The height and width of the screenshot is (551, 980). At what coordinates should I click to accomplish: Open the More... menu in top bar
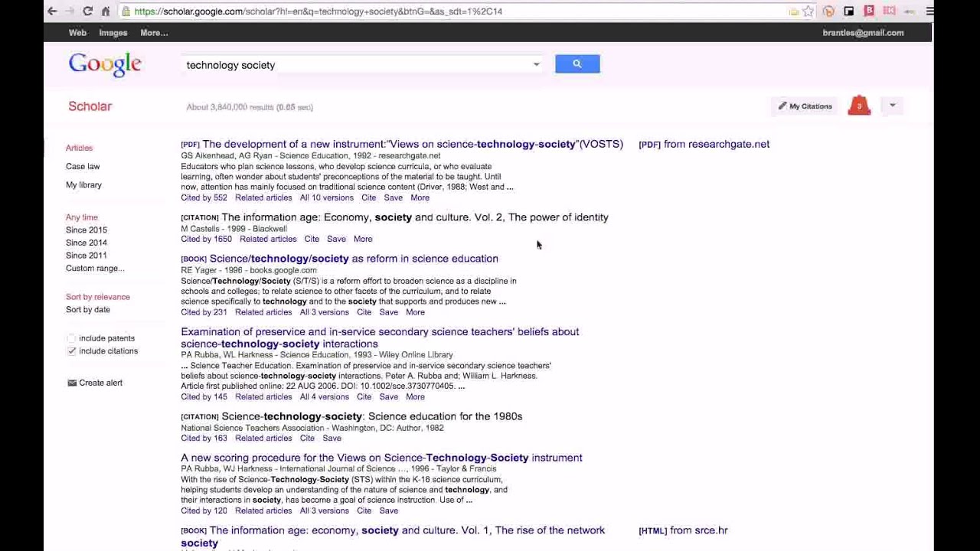tap(154, 33)
